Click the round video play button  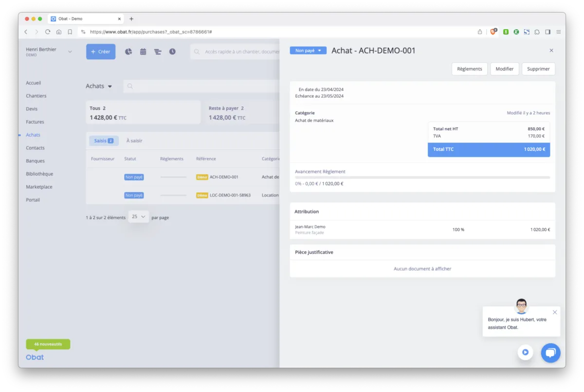coord(525,352)
